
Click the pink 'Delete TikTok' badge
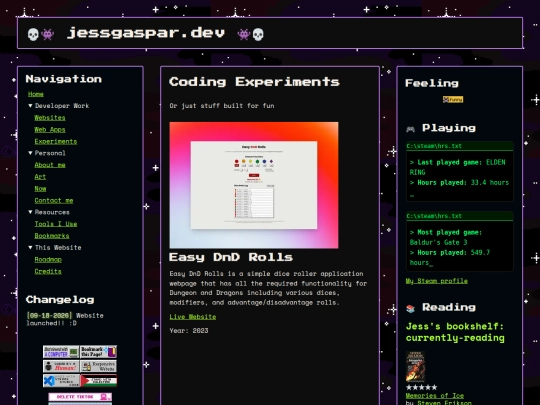(x=80, y=397)
